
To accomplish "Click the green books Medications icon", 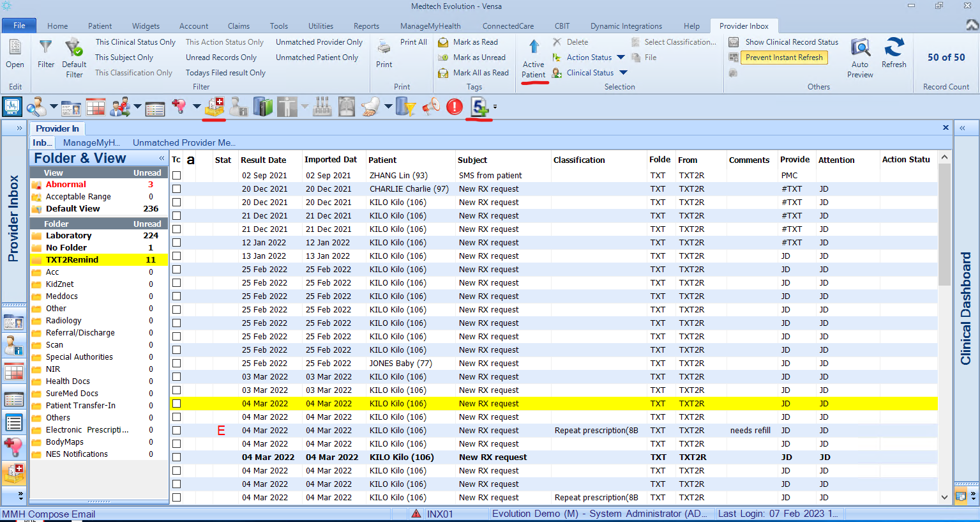I will pos(262,106).
